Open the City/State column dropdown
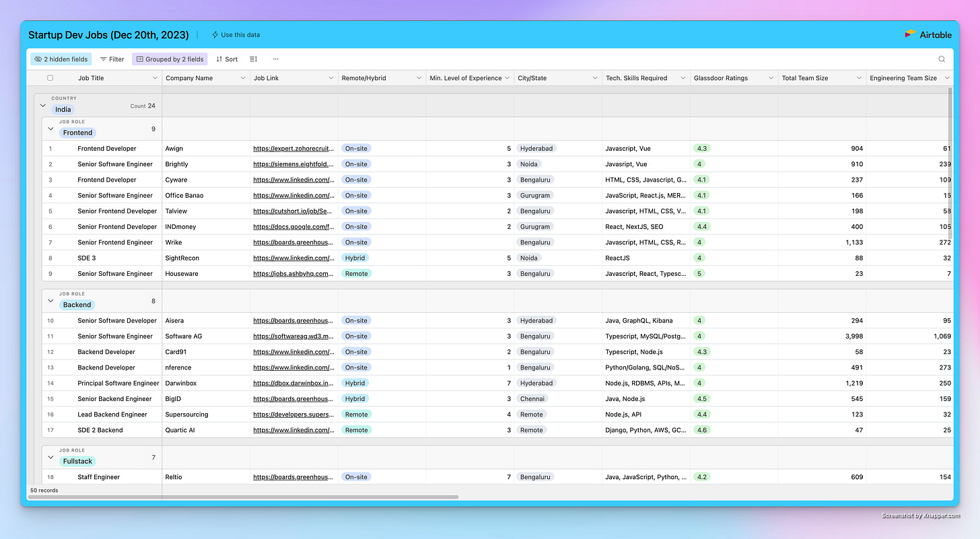The image size is (980, 539). (595, 78)
